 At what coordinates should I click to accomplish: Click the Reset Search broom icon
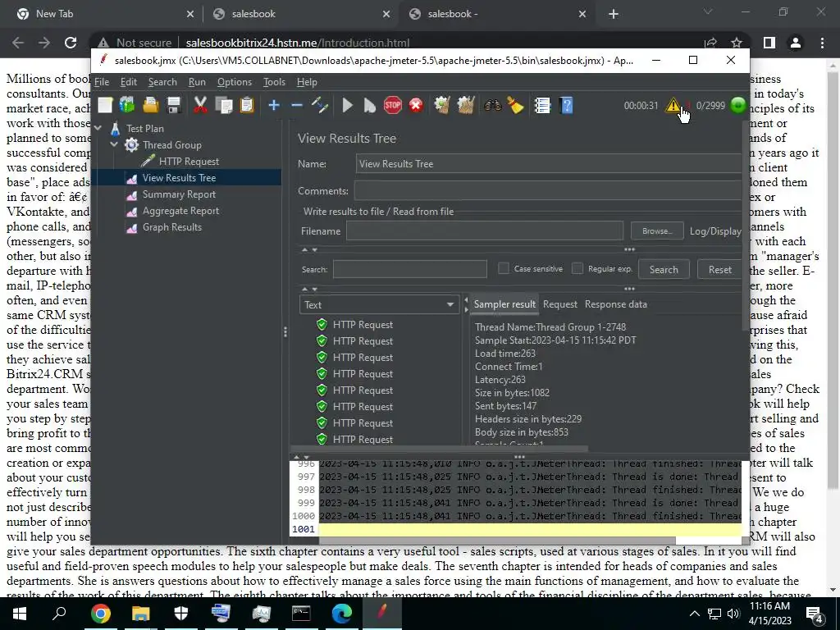[x=515, y=105]
